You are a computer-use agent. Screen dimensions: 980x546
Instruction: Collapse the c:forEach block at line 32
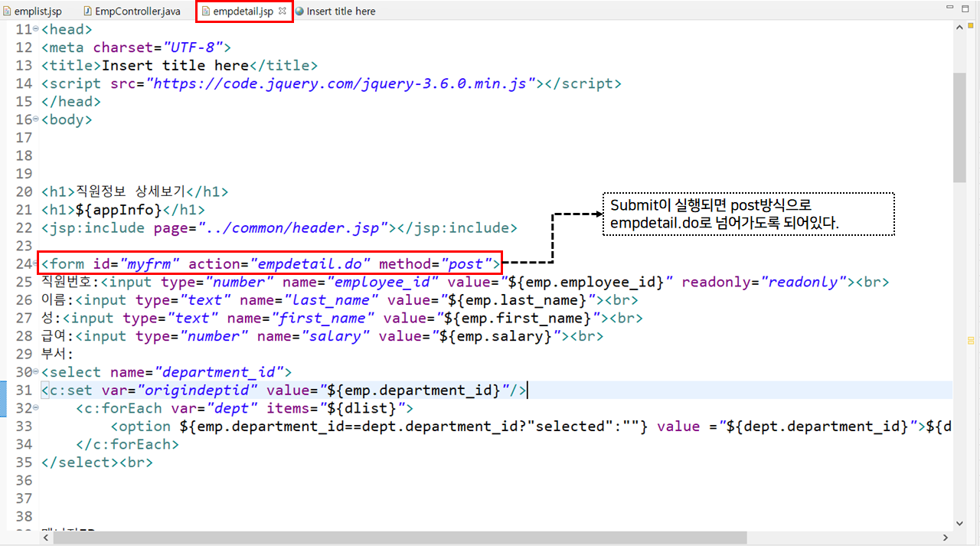[36, 408]
